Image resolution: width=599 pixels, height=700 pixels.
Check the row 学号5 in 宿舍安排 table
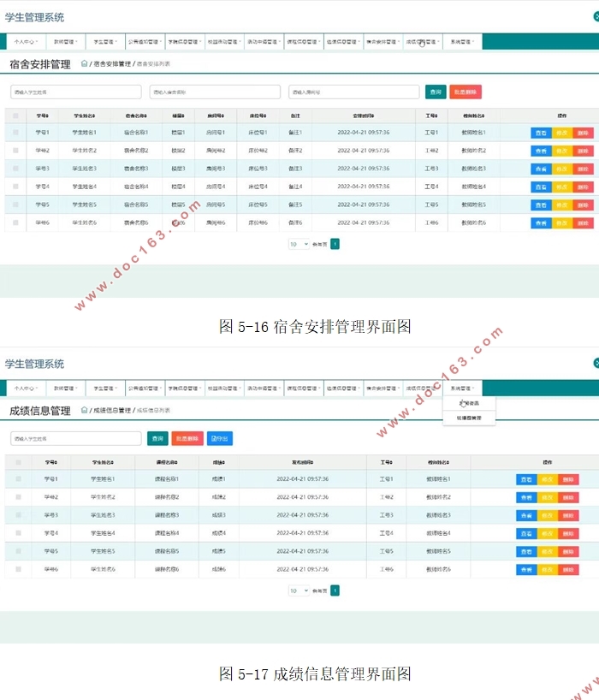(x=15, y=205)
